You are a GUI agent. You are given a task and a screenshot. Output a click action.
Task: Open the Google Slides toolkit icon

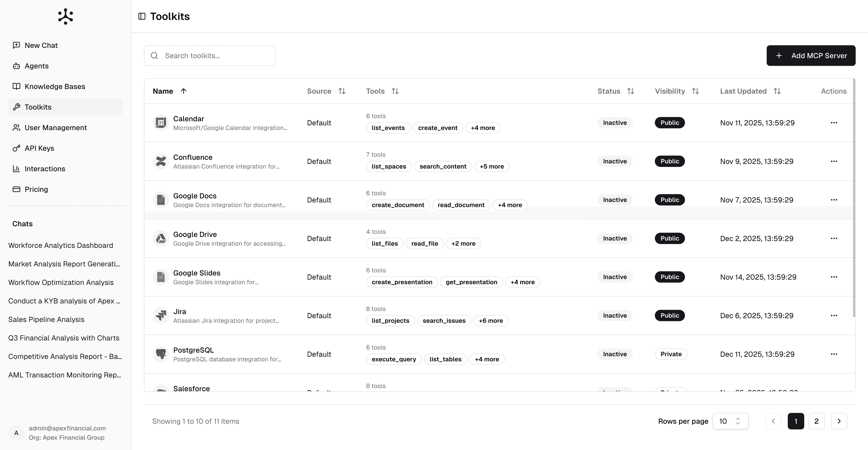tap(161, 277)
